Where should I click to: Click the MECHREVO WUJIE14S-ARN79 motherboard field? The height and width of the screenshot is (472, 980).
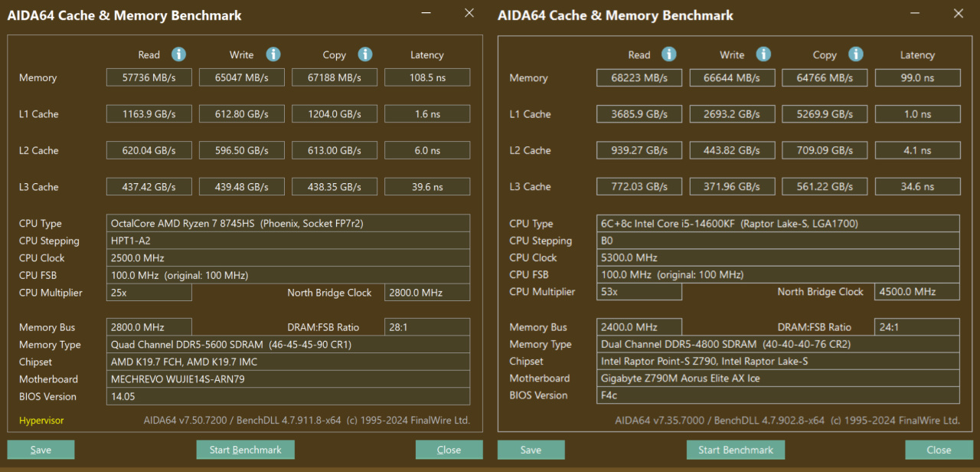coord(288,379)
